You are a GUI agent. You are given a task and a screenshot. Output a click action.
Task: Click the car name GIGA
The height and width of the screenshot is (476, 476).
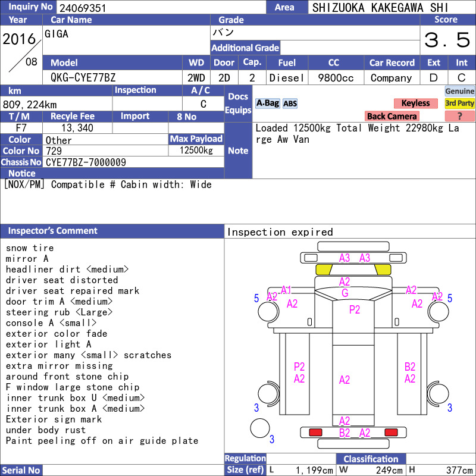click(x=57, y=34)
